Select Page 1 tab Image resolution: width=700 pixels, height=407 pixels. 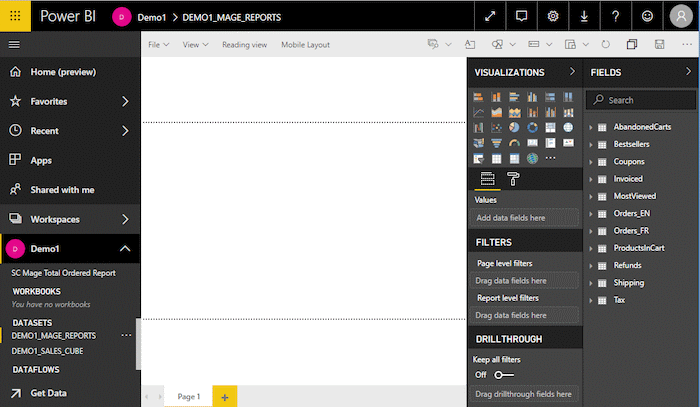click(x=188, y=396)
